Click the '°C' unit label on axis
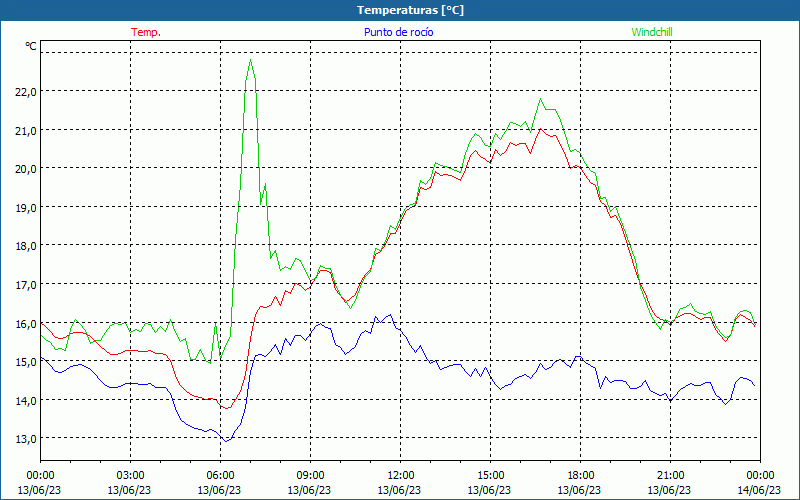 click(x=31, y=46)
